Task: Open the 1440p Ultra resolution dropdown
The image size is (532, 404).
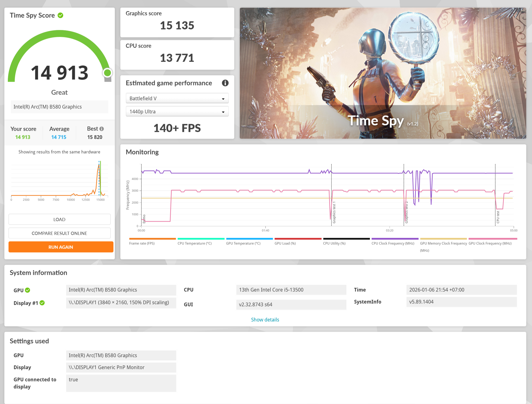Action: 177,112
